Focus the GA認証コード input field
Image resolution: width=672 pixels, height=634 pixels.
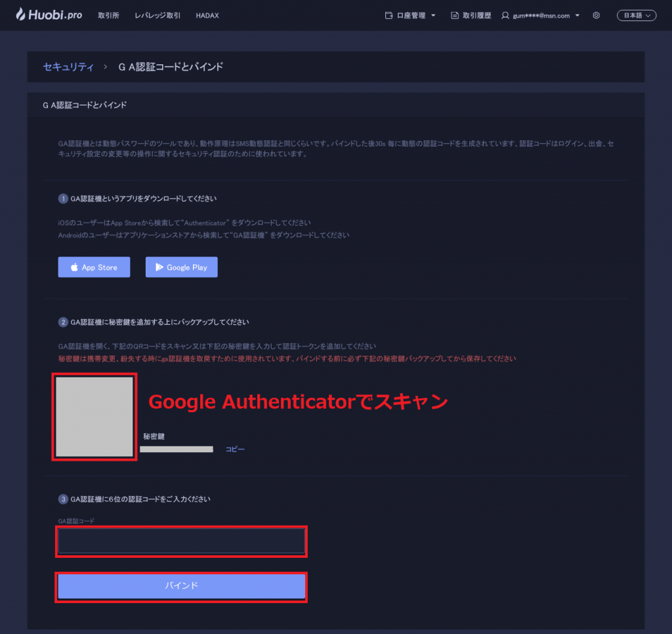point(181,541)
